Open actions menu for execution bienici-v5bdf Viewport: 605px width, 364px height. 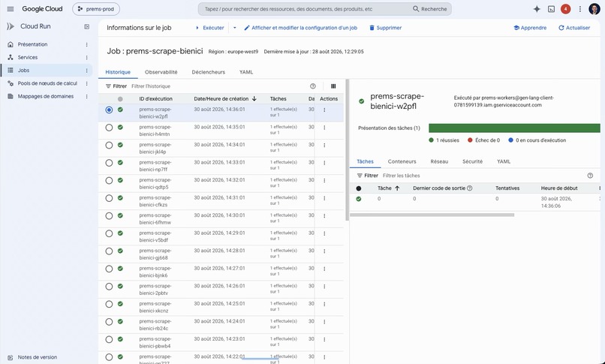coord(324,233)
